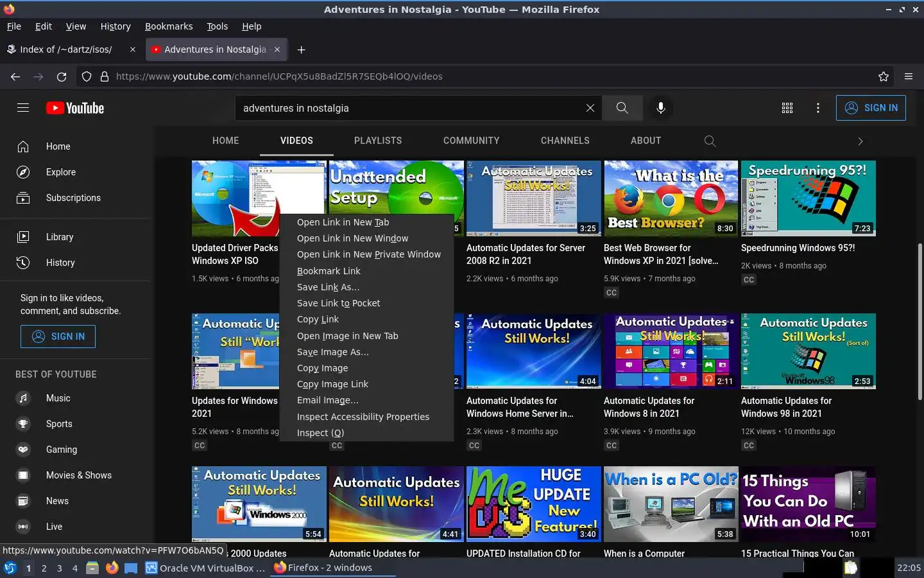Switch to the channel HOME tab
The image size is (924, 578).
point(226,141)
